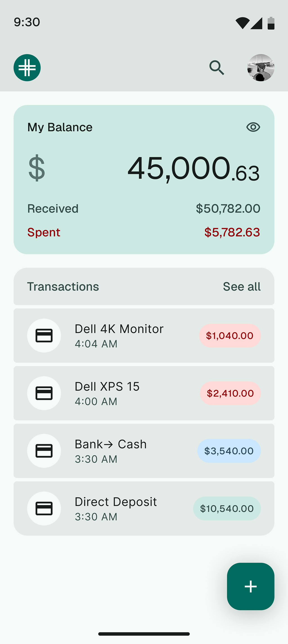Image resolution: width=288 pixels, height=644 pixels.
Task: Open the Dell 4K Monitor transaction
Action: pyautogui.click(x=119, y=336)
